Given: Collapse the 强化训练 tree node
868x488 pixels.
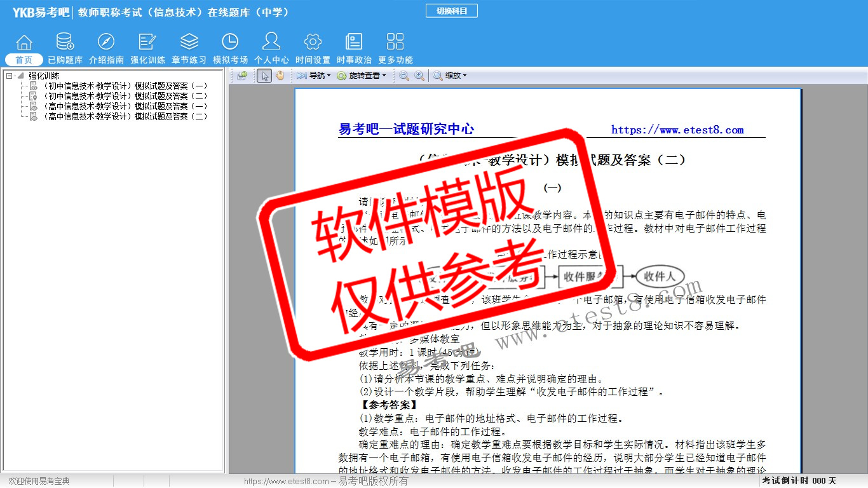Looking at the screenshot, I should (x=10, y=76).
